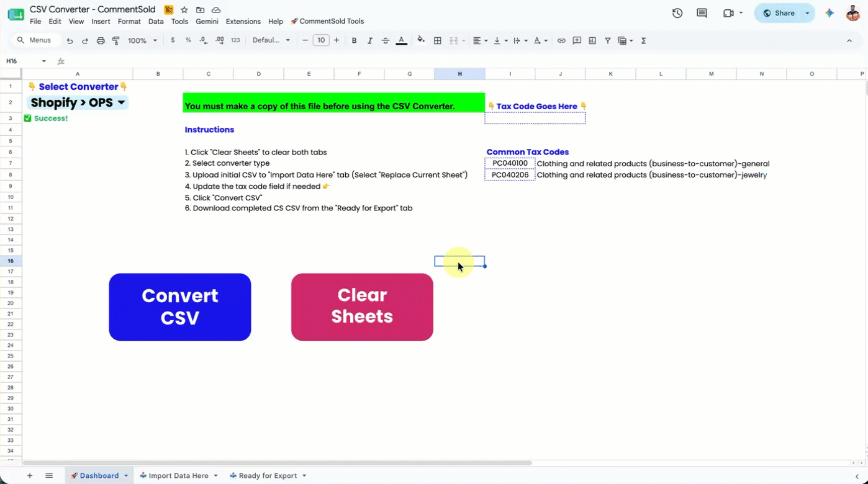The width and height of the screenshot is (868, 484).
Task: Toggle italic formatting
Action: [x=369, y=40]
